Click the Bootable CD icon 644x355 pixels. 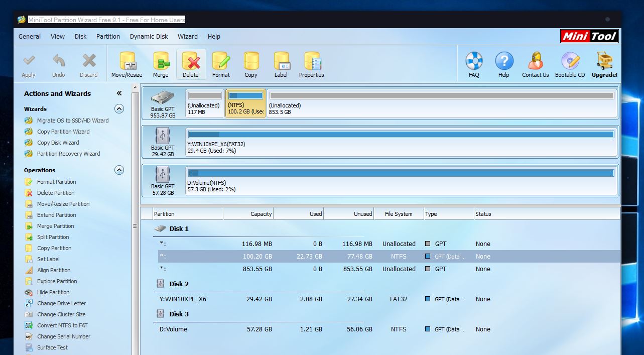pyautogui.click(x=570, y=61)
